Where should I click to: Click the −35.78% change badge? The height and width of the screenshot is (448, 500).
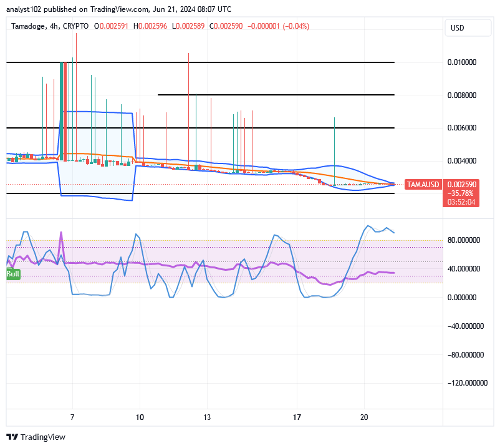click(459, 193)
